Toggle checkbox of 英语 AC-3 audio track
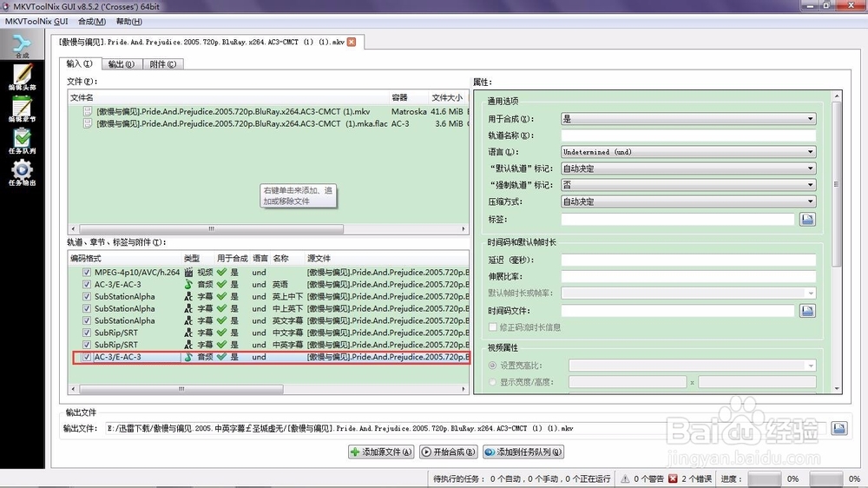This screenshot has width=868, height=488. (x=87, y=284)
